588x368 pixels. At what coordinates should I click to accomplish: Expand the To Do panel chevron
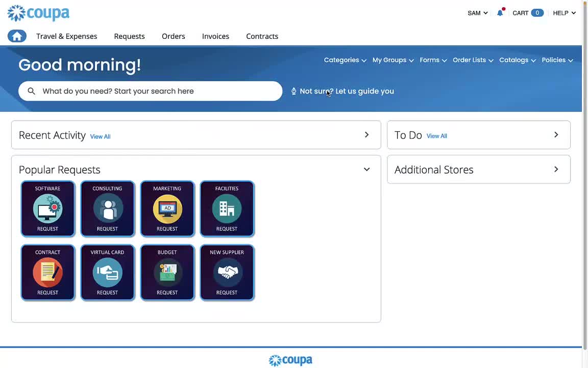coord(556,134)
